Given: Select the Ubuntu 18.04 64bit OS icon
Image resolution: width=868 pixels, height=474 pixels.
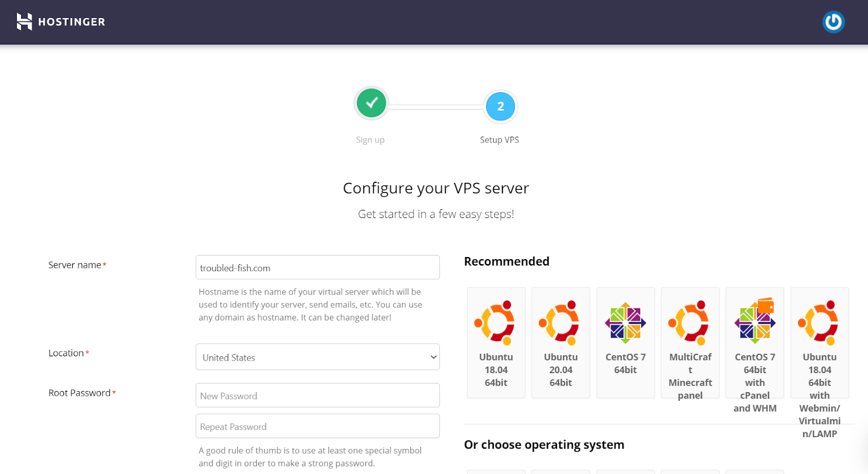Looking at the screenshot, I should click(x=495, y=322).
